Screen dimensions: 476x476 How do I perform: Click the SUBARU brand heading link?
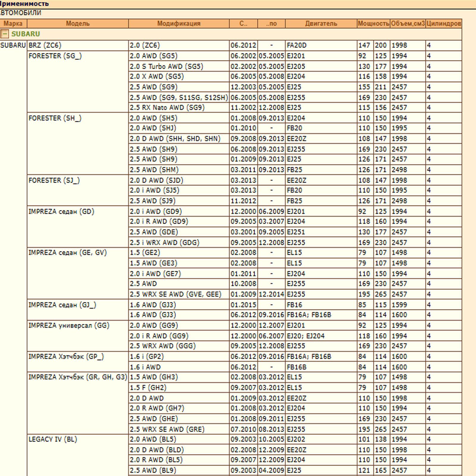pos(26,34)
